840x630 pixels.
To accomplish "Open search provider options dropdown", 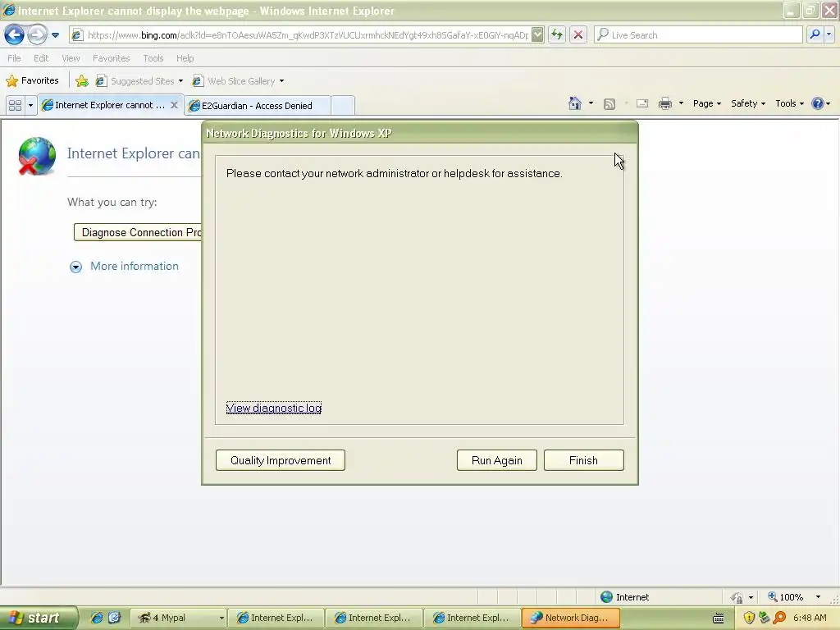I will (829, 35).
